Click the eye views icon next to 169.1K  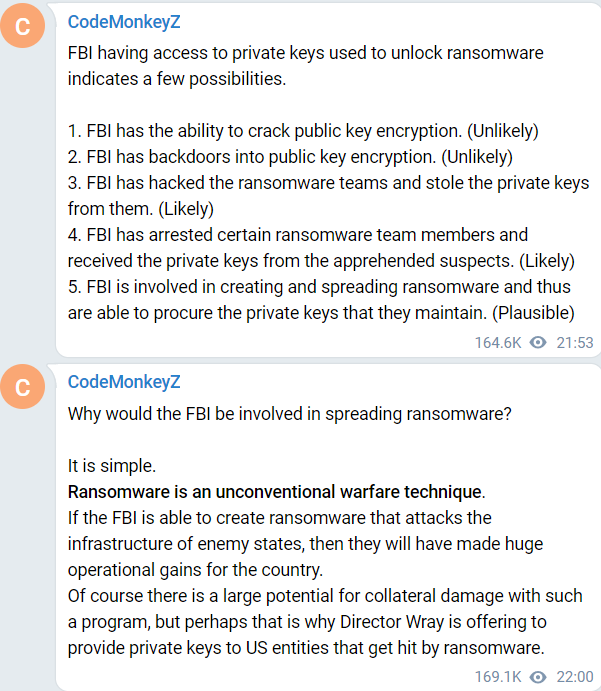click(x=538, y=676)
